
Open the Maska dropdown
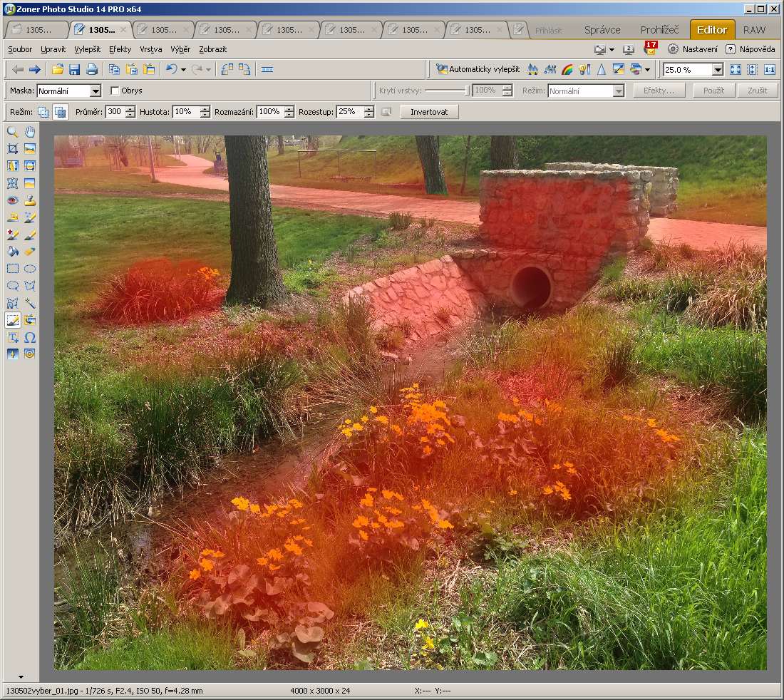tap(96, 91)
